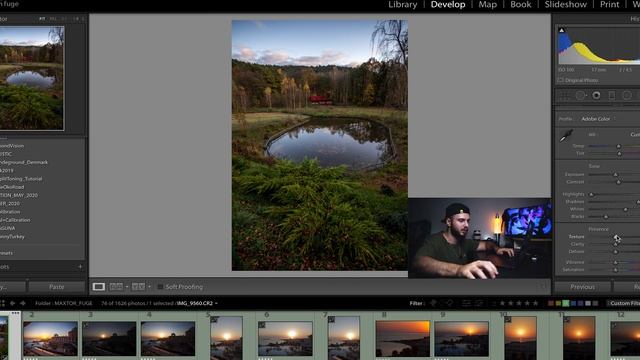Filter by green color label
The width and height of the screenshot is (640, 360).
(x=566, y=303)
